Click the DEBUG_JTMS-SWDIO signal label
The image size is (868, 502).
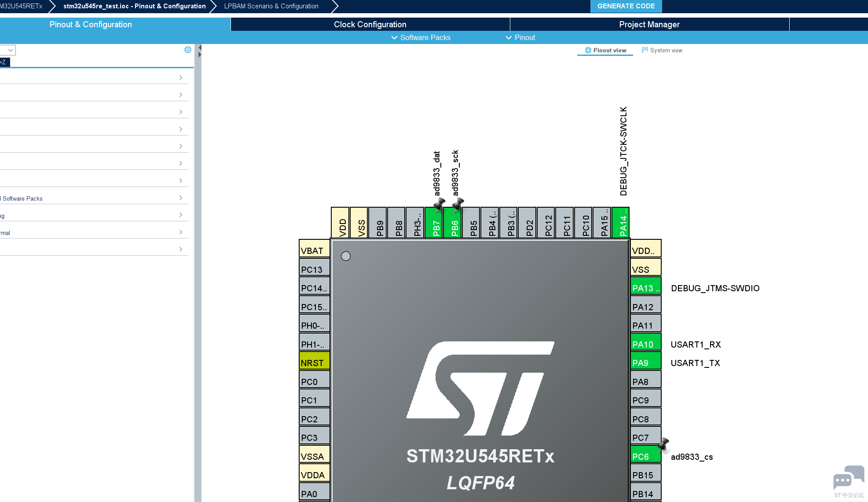pyautogui.click(x=715, y=288)
